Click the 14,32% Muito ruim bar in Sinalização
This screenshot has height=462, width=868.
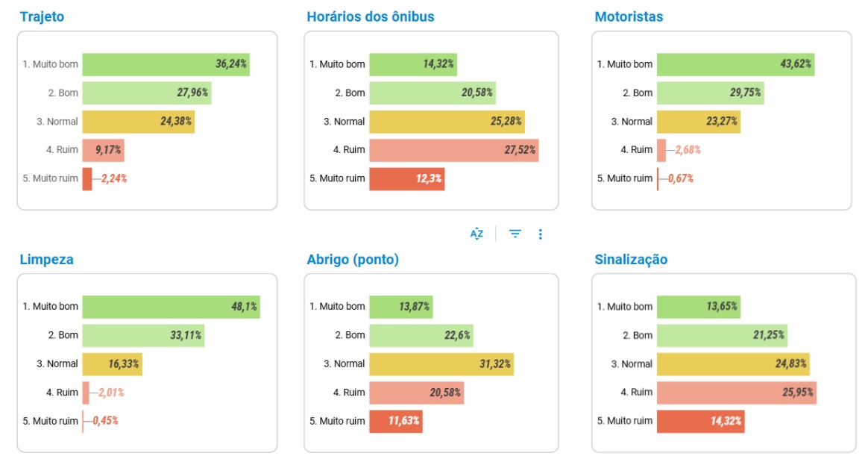click(701, 422)
